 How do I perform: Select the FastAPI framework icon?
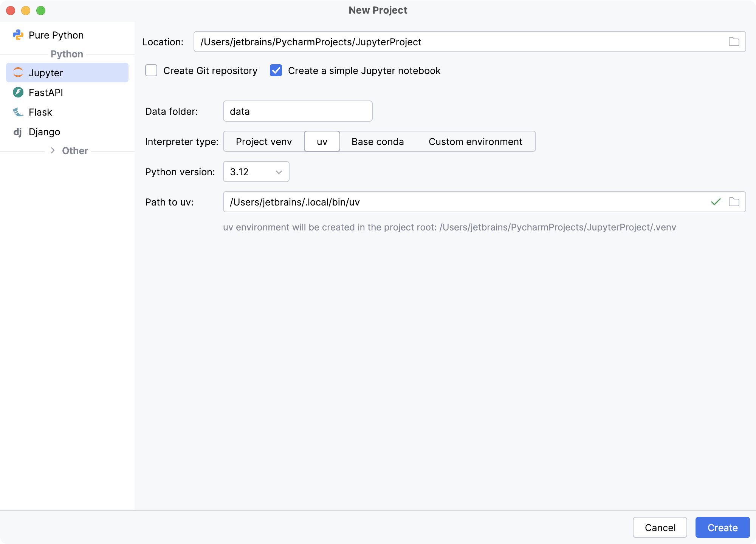18,92
